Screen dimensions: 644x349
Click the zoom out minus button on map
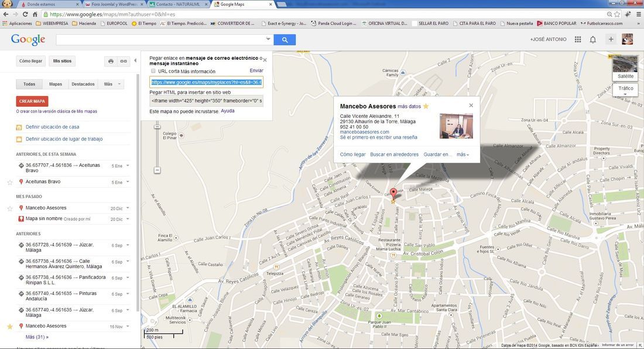pyautogui.click(x=157, y=170)
